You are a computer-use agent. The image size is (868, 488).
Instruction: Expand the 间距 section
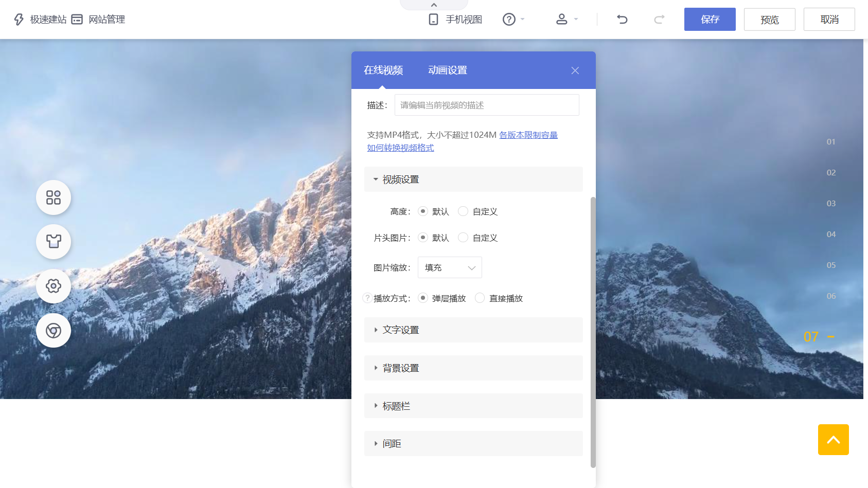pyautogui.click(x=473, y=444)
